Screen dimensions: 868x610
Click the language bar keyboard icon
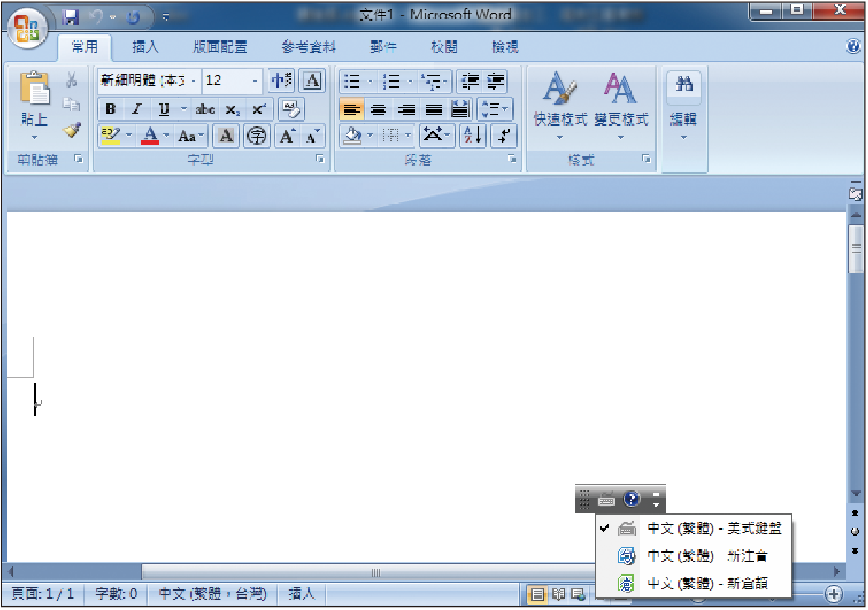pos(606,499)
